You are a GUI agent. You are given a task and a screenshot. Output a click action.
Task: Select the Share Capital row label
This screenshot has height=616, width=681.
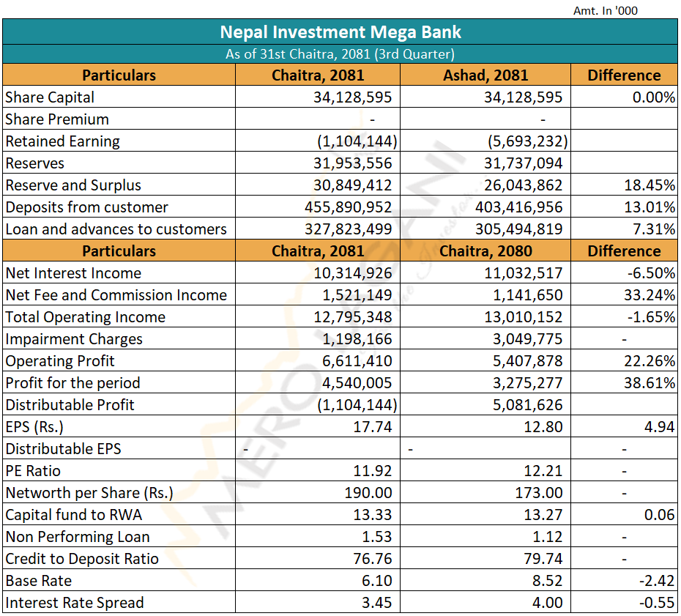coord(50,97)
